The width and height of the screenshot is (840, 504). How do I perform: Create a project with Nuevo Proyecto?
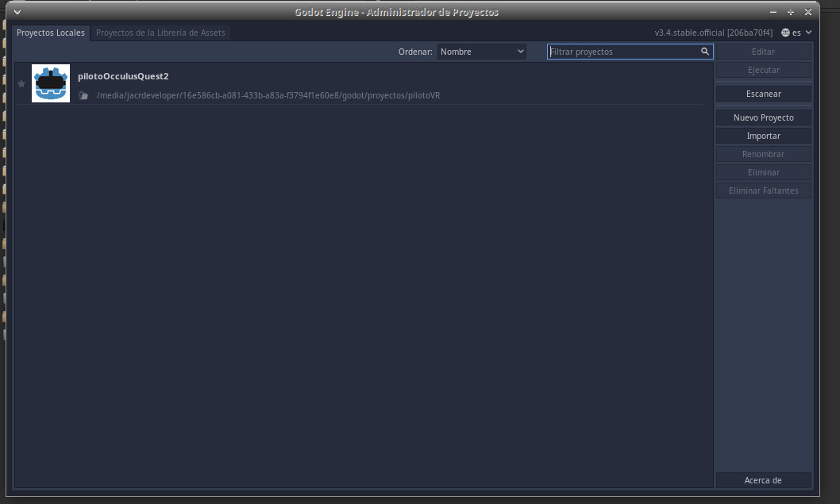[x=764, y=117]
